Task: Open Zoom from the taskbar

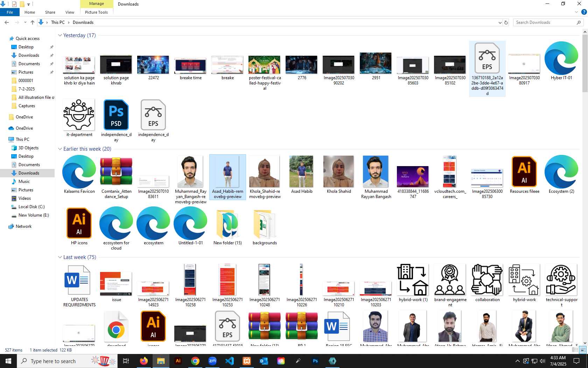Action: [x=212, y=361]
